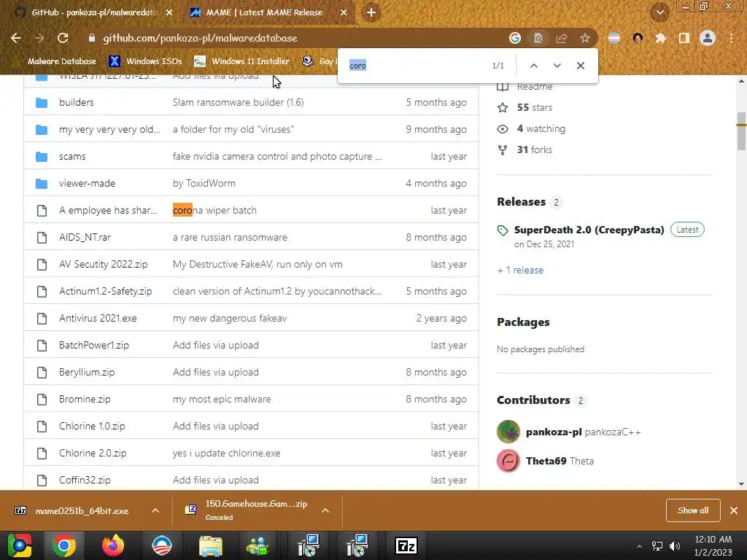747x560 pixels.
Task: Open the viewer-made folder
Action: tap(88, 183)
